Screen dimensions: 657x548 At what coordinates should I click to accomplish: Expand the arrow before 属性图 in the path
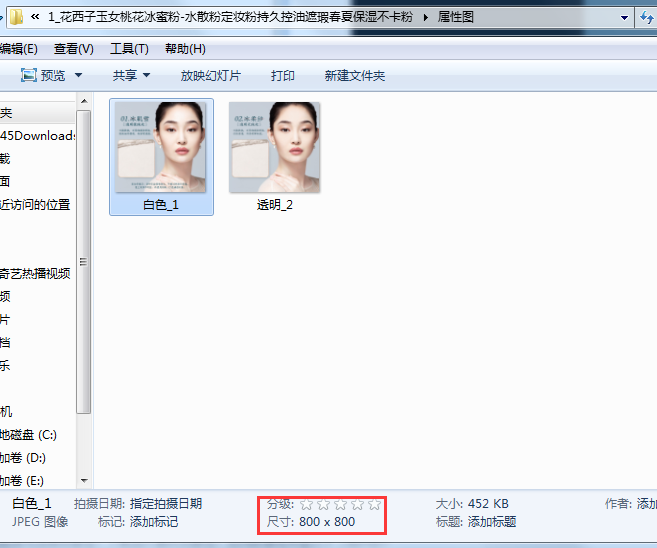[x=427, y=17]
